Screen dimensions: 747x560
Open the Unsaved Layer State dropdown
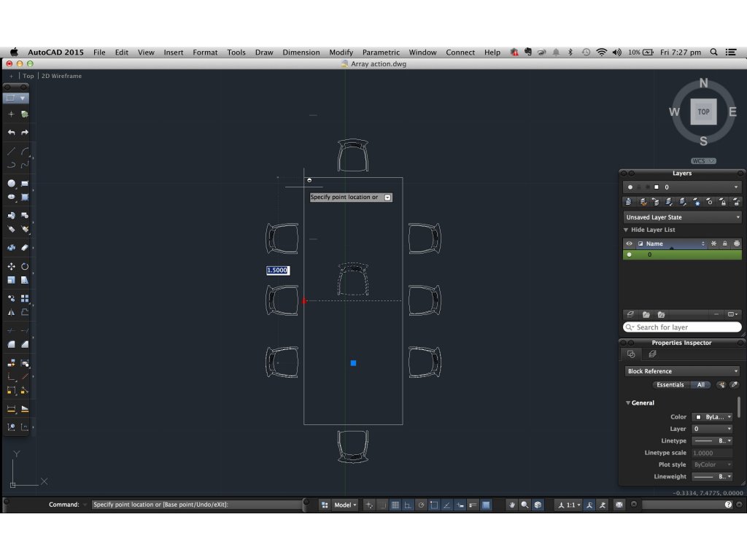682,217
